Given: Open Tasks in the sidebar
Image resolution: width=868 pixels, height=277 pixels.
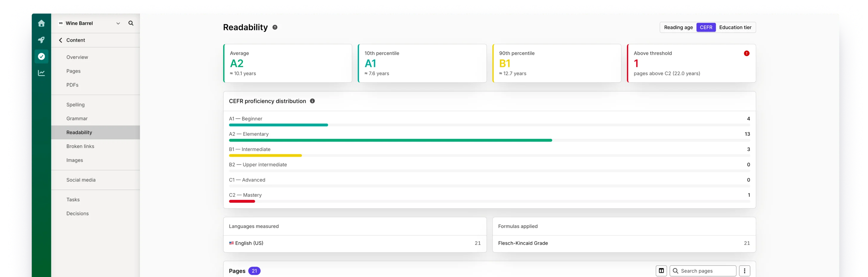Looking at the screenshot, I should pos(95,199).
